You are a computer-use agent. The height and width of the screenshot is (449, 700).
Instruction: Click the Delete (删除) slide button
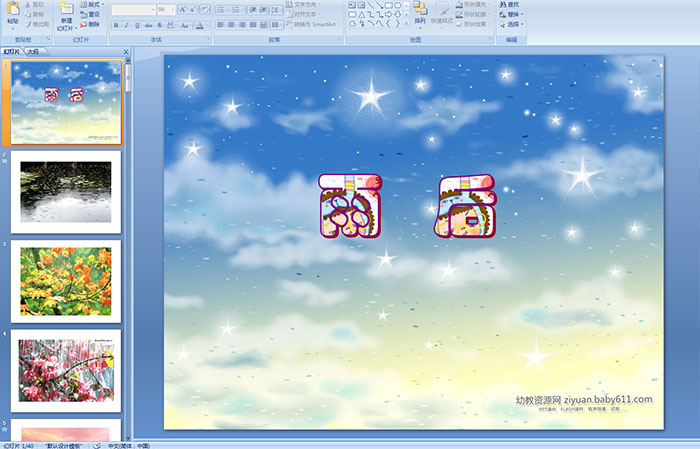(x=90, y=24)
